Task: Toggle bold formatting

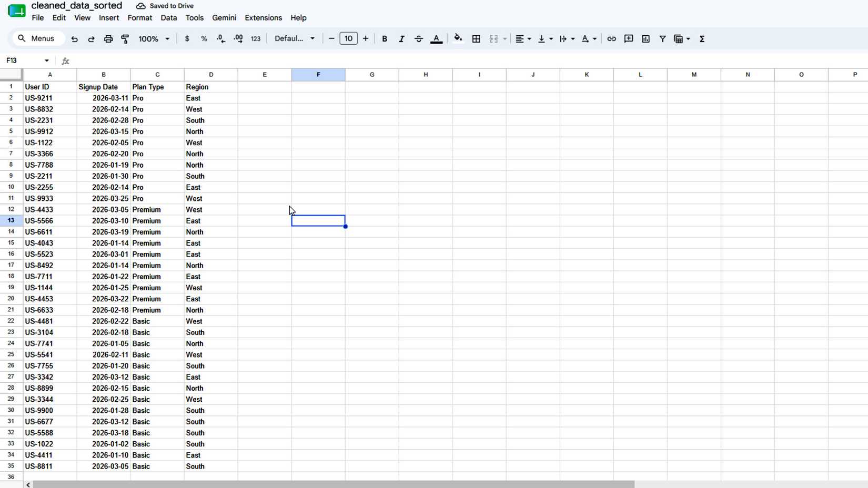Action: tap(385, 39)
